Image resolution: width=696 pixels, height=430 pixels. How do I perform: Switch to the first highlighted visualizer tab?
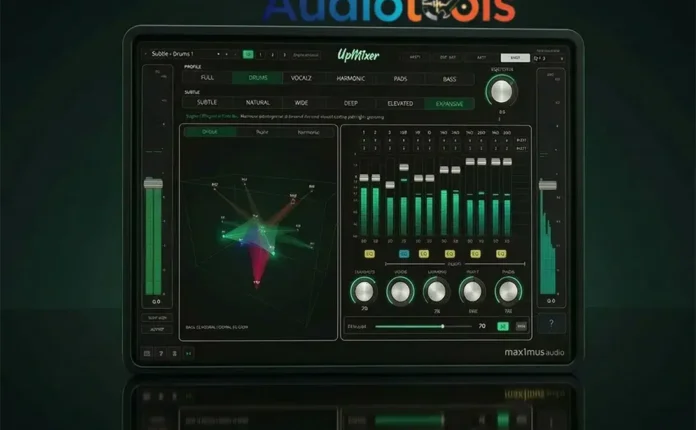(x=210, y=132)
